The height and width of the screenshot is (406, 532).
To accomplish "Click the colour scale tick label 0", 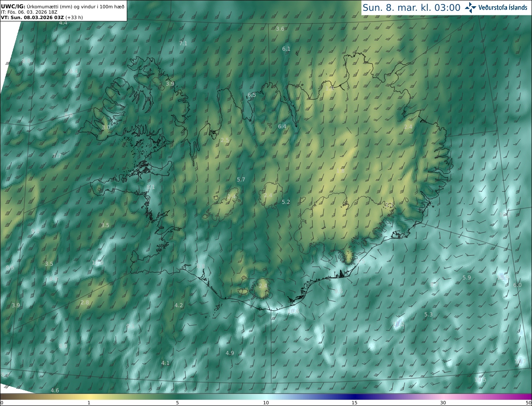I will coord(2,403).
